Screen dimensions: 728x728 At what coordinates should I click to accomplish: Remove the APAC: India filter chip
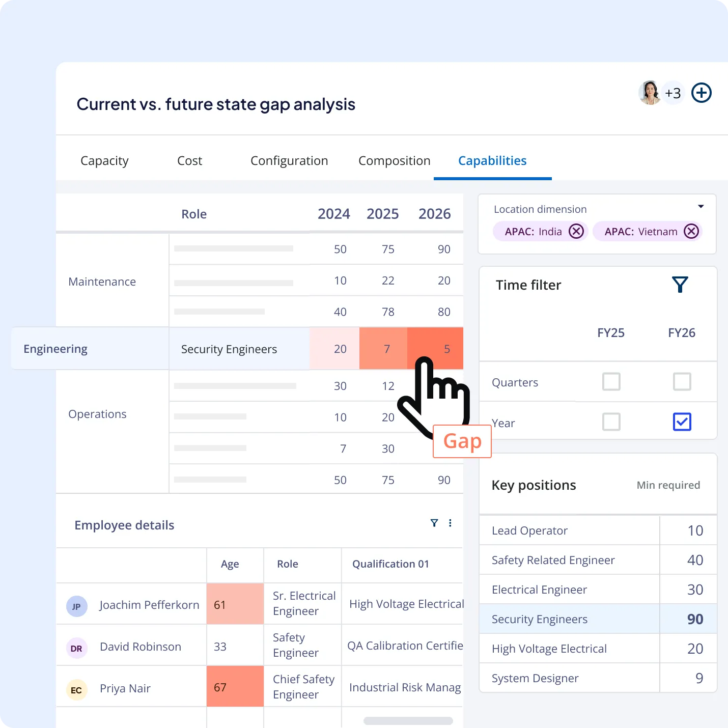[576, 232]
